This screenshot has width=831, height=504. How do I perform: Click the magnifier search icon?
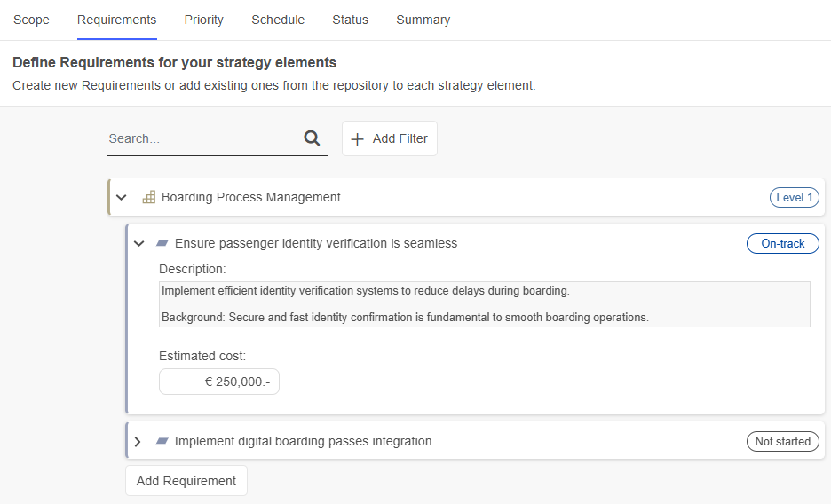pyautogui.click(x=312, y=138)
